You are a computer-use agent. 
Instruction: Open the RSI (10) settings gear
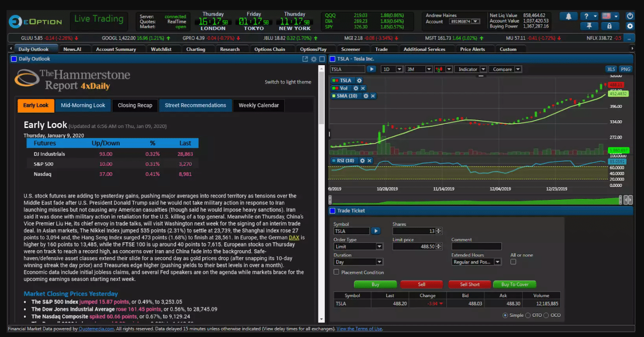[362, 161]
